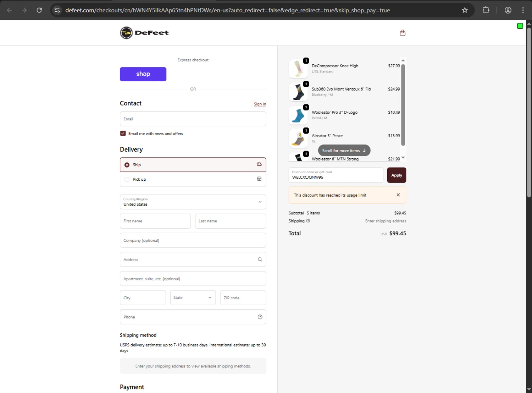This screenshot has width=532, height=393.
Task: Click Scroll for more items button
Action: (x=344, y=151)
